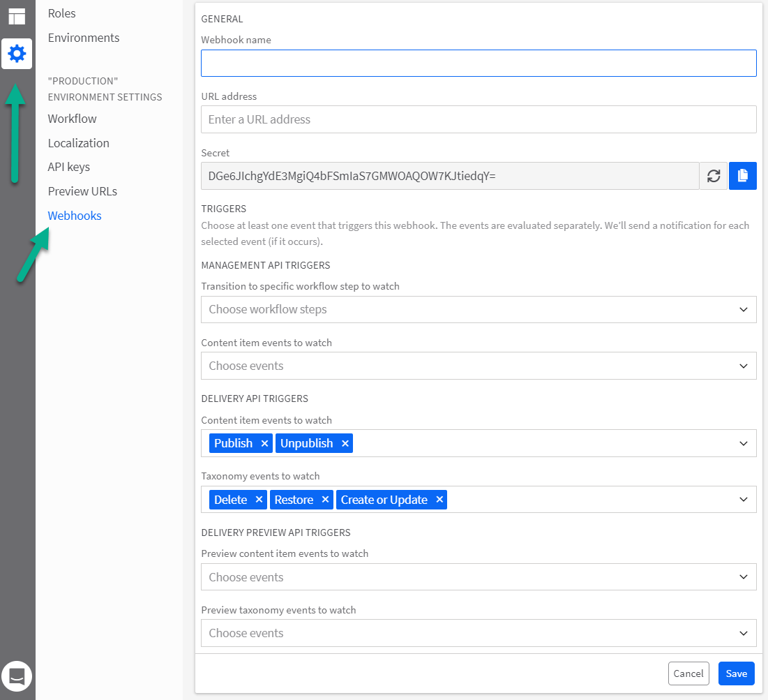Open the Choose workflow steps dropdown
The width and height of the screenshot is (768, 700).
[479, 309]
